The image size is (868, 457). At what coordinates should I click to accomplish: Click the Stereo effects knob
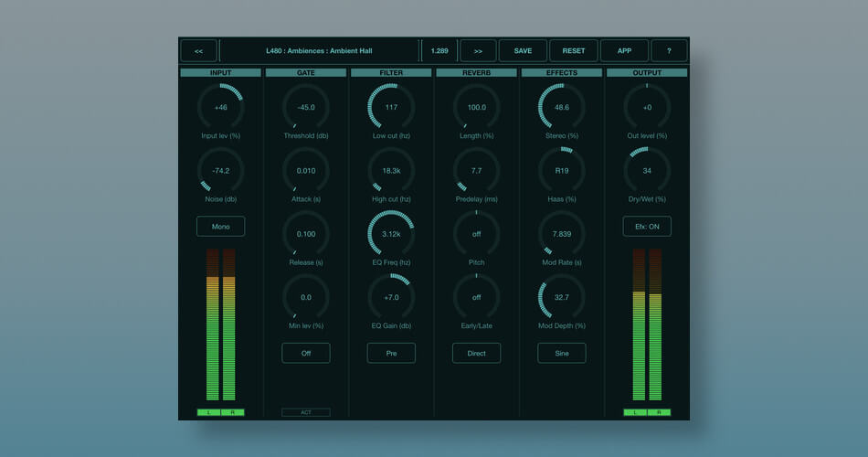[x=562, y=108]
